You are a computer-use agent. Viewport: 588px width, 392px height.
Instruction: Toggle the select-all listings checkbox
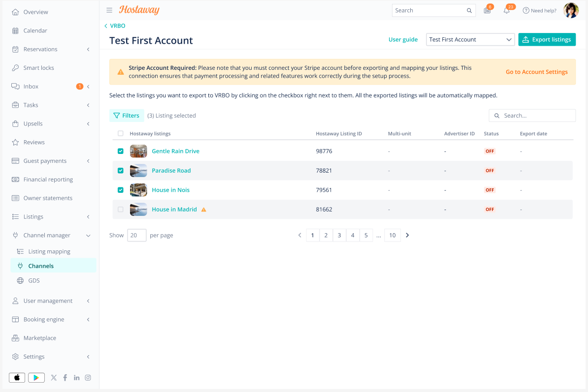(120, 133)
